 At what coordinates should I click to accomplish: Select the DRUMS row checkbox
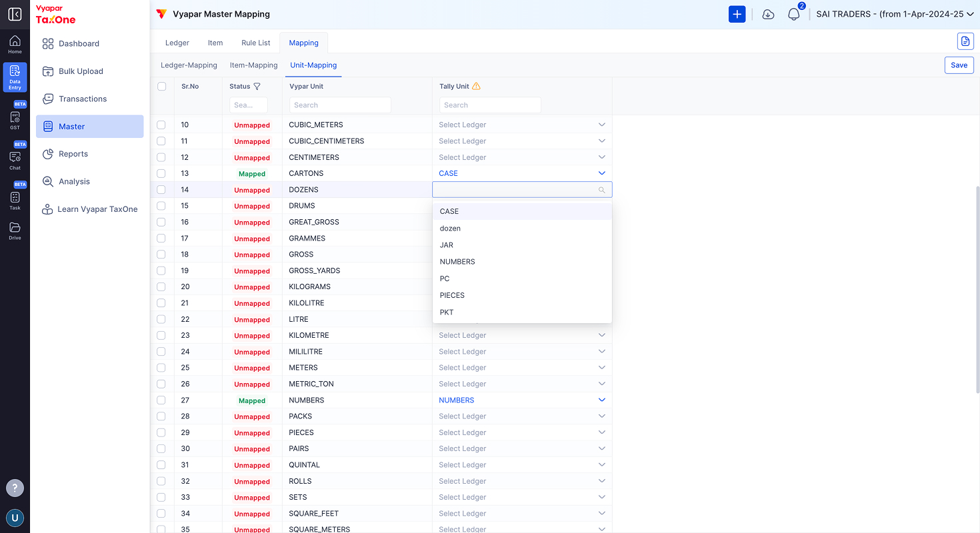(x=161, y=206)
